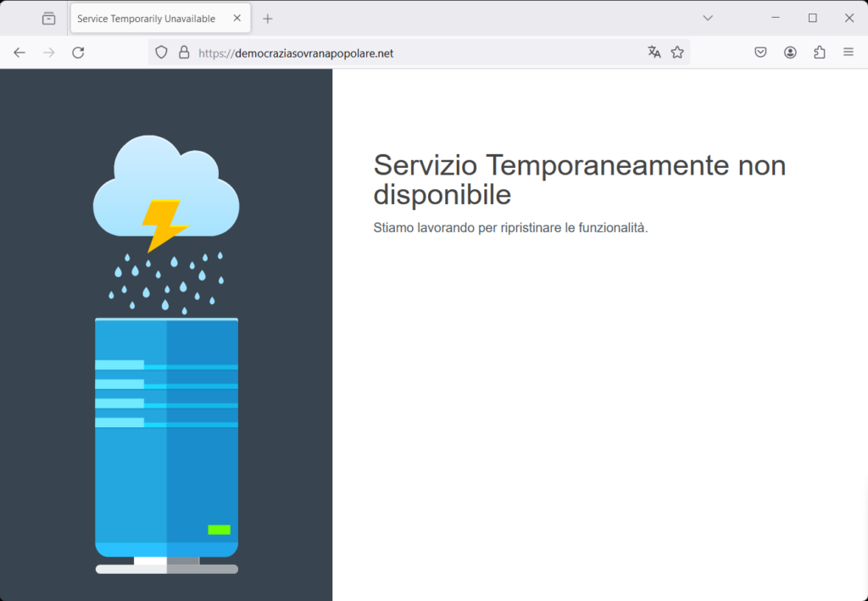This screenshot has width=868, height=601.
Task: Expand the list all tabs dropdown
Action: [708, 18]
